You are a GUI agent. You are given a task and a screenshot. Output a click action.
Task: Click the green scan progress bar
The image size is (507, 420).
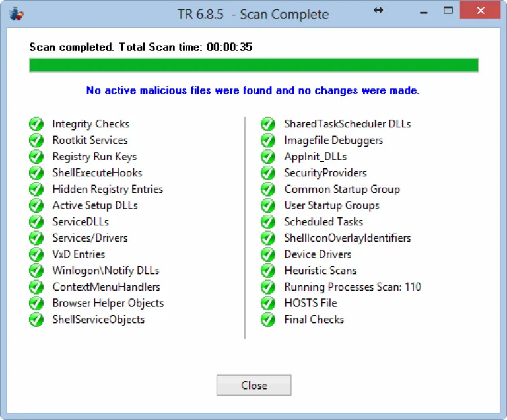pyautogui.click(x=253, y=65)
